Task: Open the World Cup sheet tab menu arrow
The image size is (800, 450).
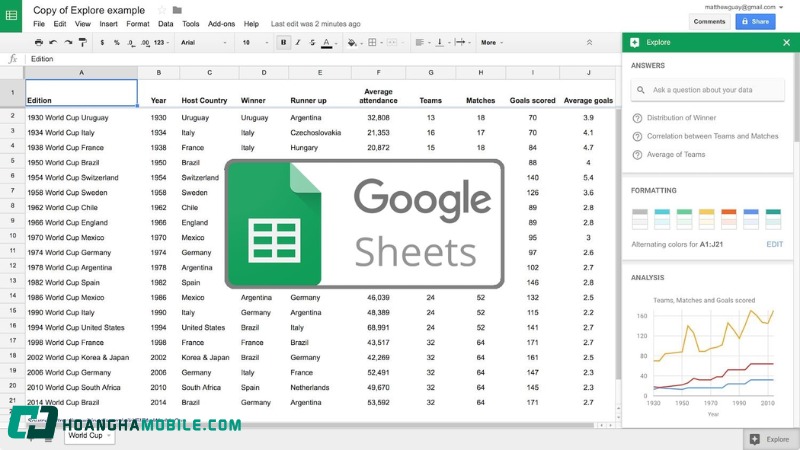Action: [x=109, y=435]
